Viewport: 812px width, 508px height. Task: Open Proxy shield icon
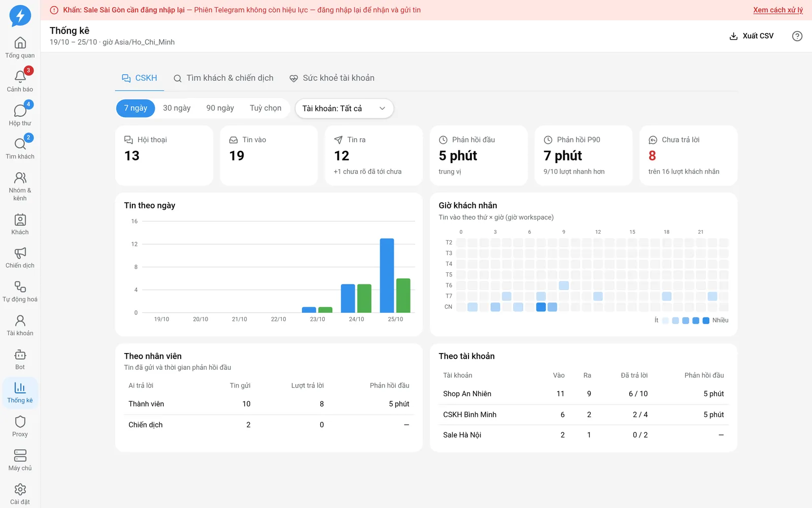(x=20, y=427)
